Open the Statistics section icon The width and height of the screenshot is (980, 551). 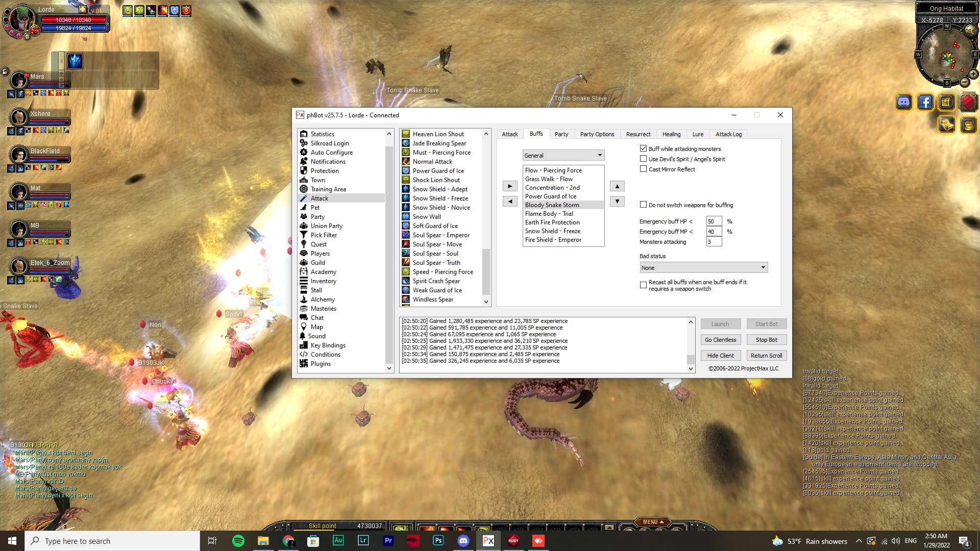pos(304,134)
